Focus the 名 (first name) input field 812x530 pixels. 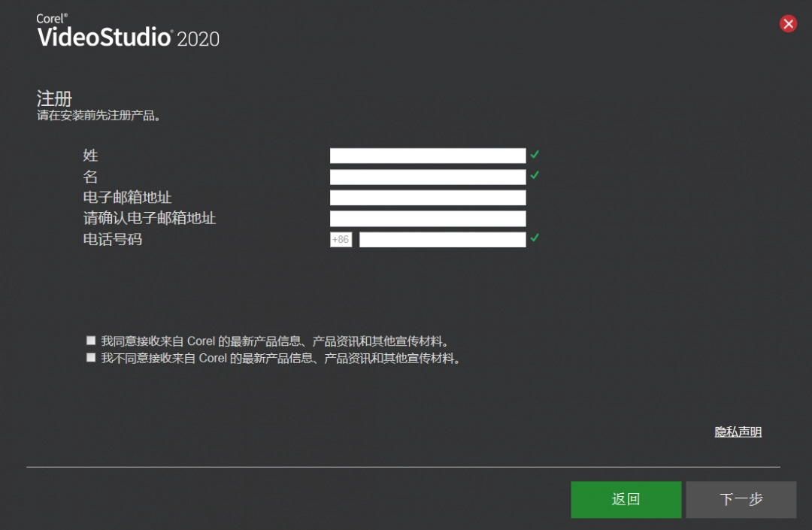click(x=427, y=177)
